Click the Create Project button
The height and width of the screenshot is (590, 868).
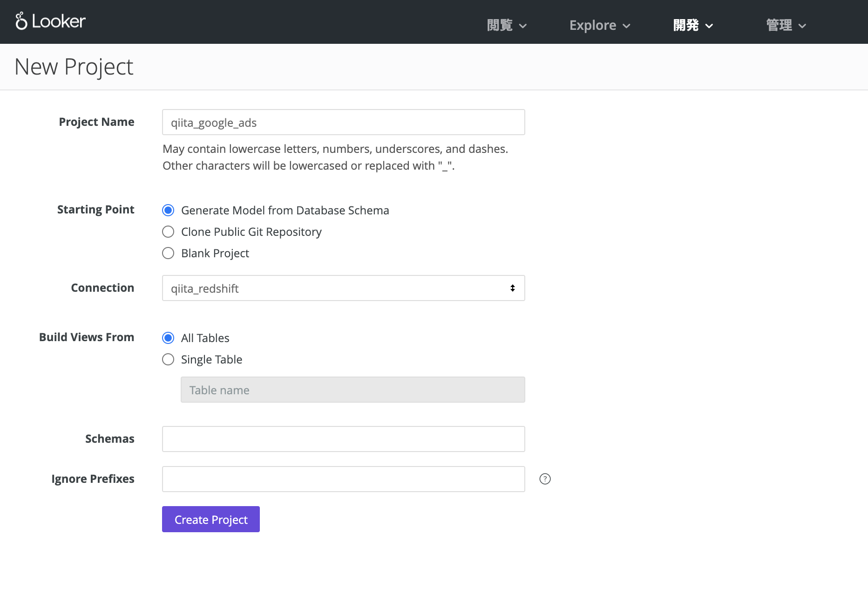(211, 519)
